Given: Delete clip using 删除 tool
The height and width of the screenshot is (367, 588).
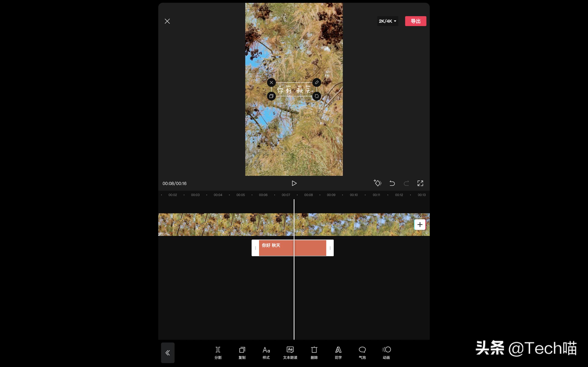Looking at the screenshot, I should [314, 353].
